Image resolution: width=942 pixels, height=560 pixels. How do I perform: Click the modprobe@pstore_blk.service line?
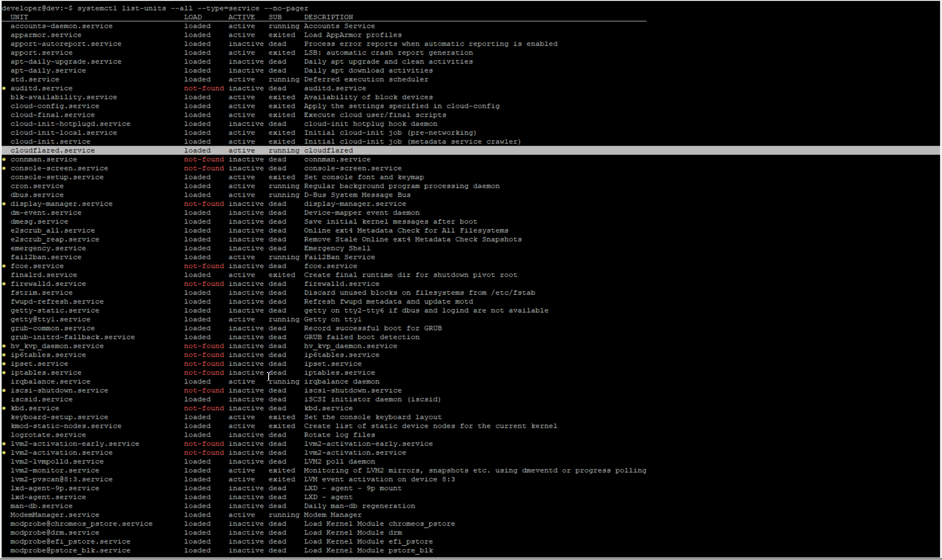coord(70,551)
